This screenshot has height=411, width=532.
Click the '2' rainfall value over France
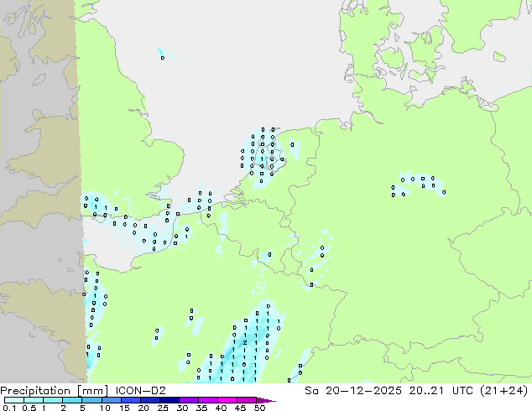click(x=245, y=343)
